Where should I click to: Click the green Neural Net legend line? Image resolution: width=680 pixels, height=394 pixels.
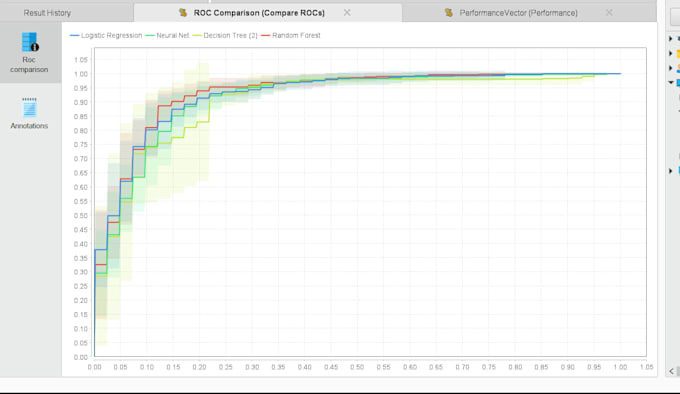coord(150,36)
